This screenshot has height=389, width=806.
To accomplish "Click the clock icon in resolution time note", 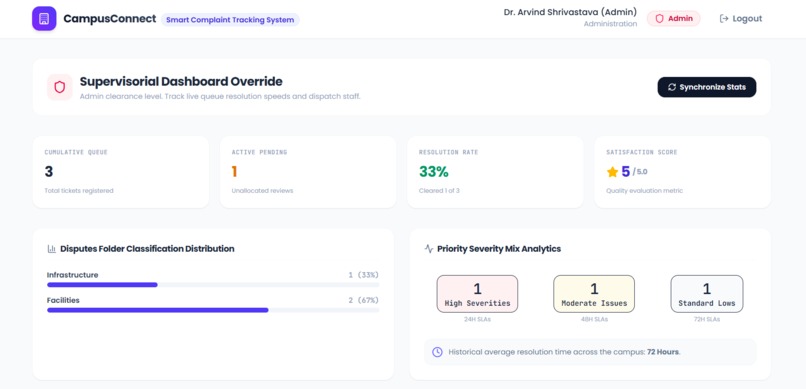I will pos(437,352).
